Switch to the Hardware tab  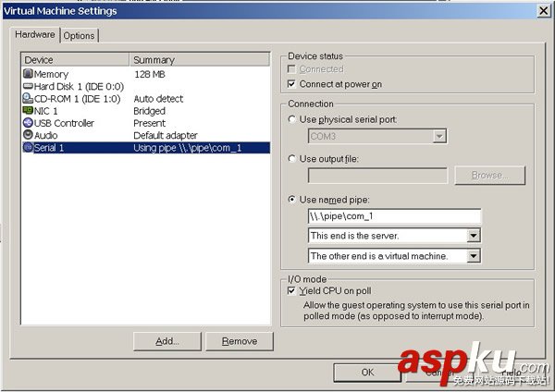coord(35,34)
